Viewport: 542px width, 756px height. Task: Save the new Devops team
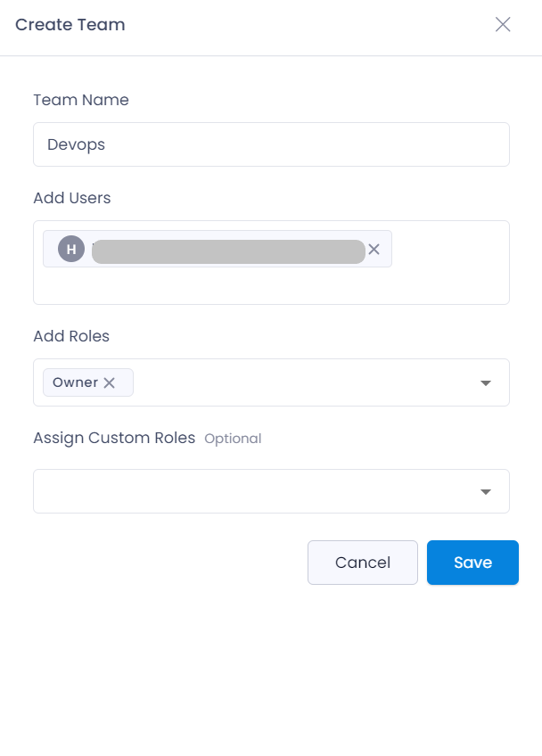point(472,563)
